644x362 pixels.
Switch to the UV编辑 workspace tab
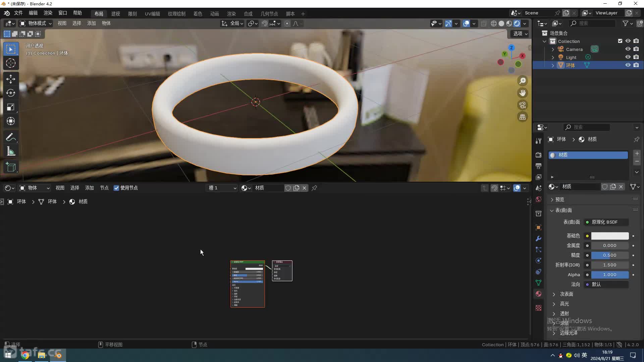click(152, 14)
